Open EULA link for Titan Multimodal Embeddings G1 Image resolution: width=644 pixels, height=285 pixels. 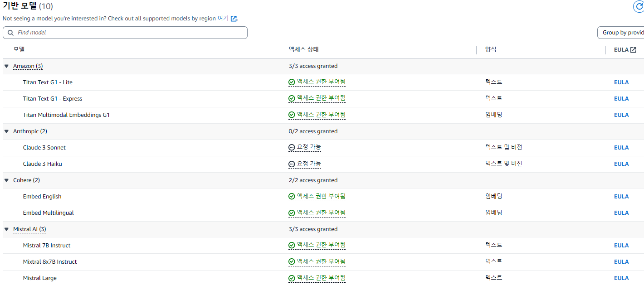point(621,115)
